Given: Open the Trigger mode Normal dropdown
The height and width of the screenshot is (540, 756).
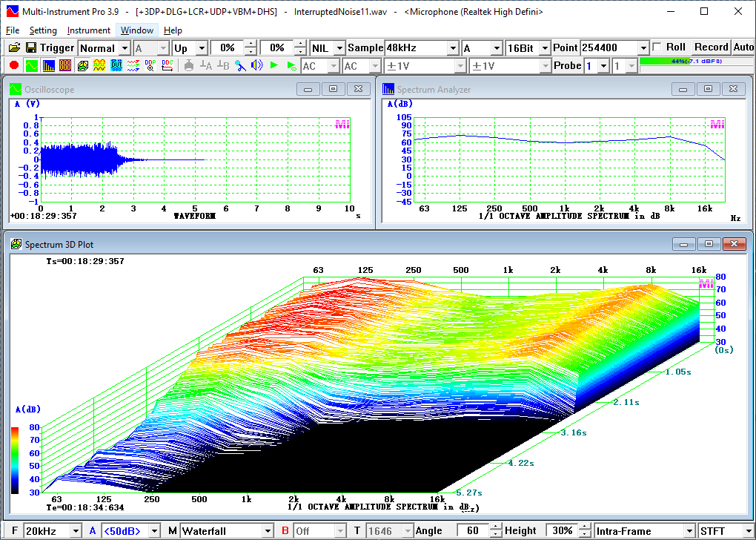Looking at the screenshot, I should click(x=124, y=47).
